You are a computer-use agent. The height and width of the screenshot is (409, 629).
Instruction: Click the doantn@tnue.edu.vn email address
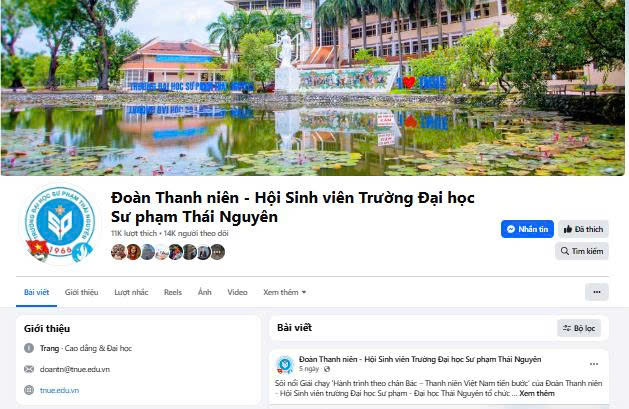tap(75, 369)
